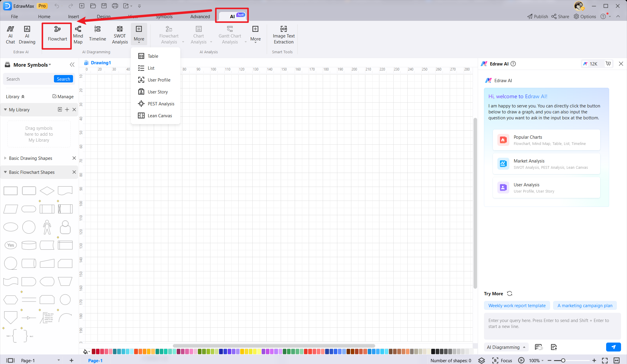627x364 pixels.
Task: Click the blue Search button
Action: point(63,79)
